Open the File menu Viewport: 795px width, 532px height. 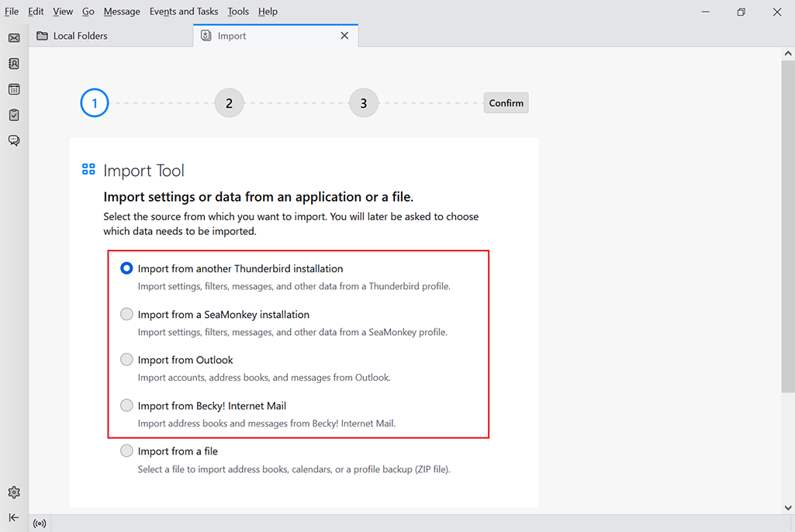12,11
